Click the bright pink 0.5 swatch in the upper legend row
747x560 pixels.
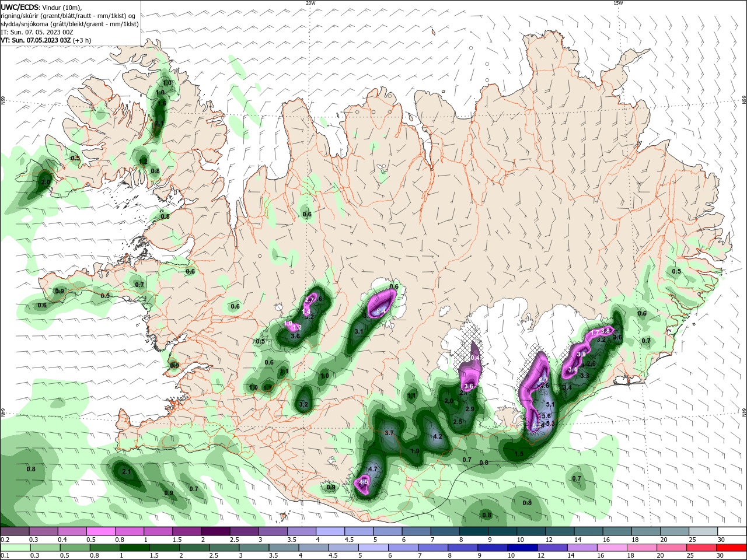click(100, 531)
